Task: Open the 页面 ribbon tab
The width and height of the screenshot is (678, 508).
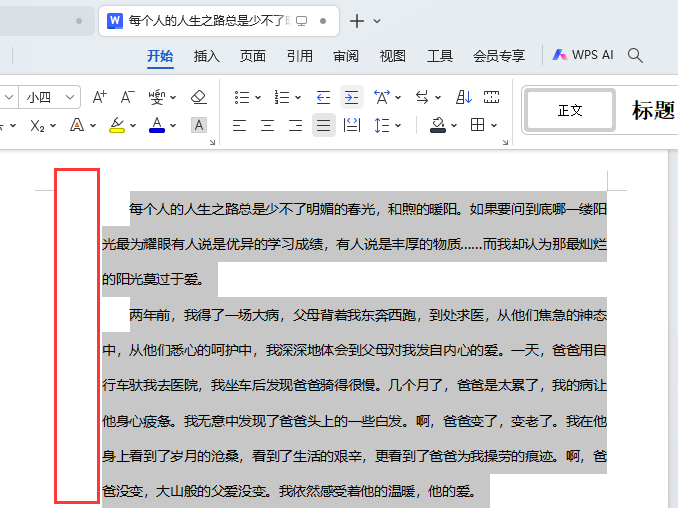Action: click(x=253, y=56)
